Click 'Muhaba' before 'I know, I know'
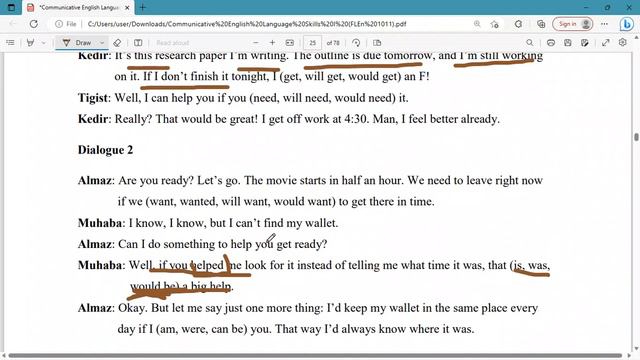The width and height of the screenshot is (640, 360). point(100,223)
